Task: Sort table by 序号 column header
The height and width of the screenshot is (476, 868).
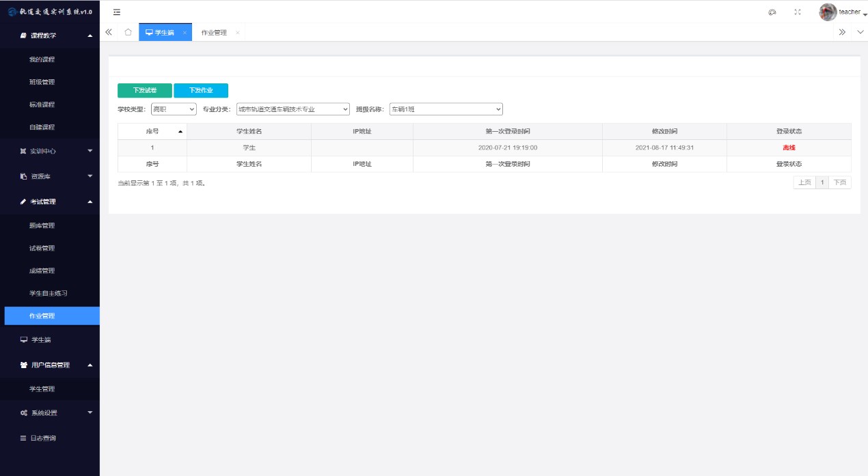Action: [x=152, y=131]
